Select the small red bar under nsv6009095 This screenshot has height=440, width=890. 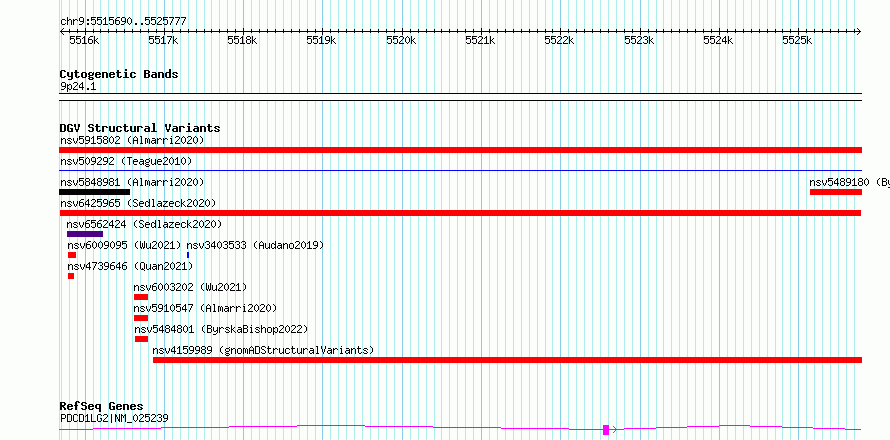click(x=72, y=255)
